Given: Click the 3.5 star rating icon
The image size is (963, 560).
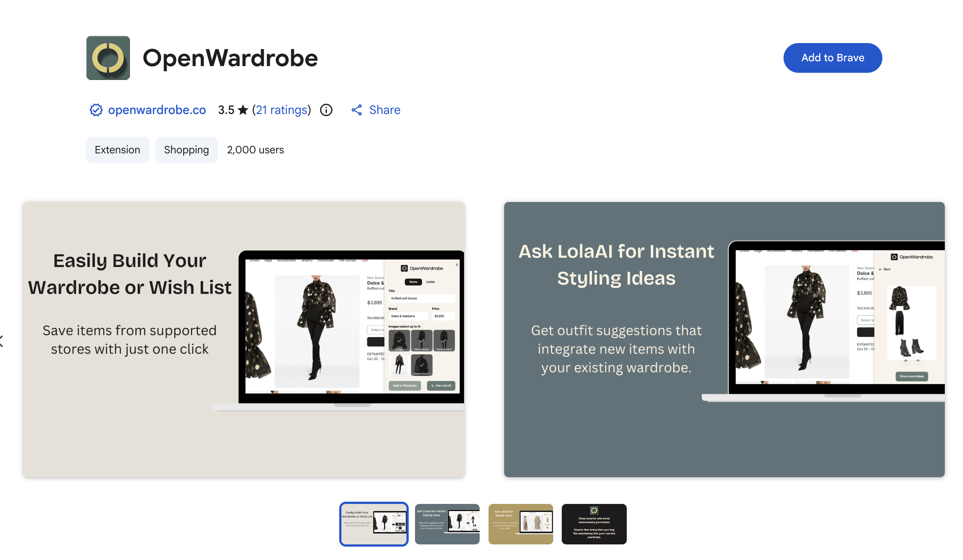Looking at the screenshot, I should click(243, 110).
